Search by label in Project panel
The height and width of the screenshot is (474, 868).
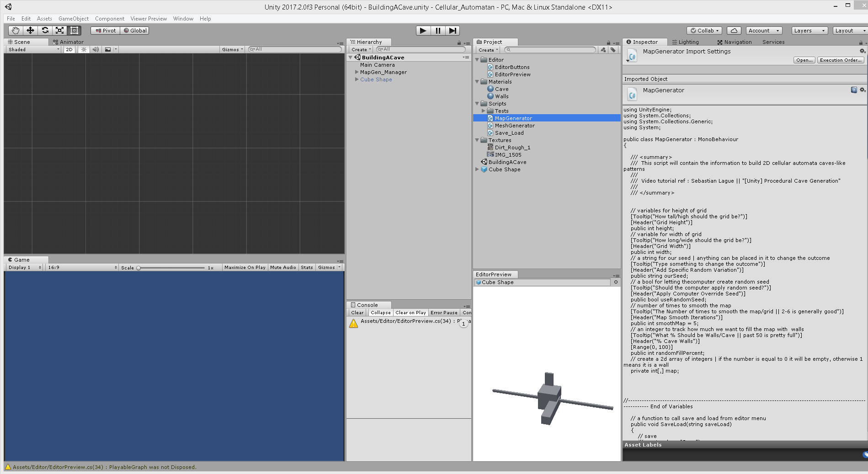tap(613, 50)
